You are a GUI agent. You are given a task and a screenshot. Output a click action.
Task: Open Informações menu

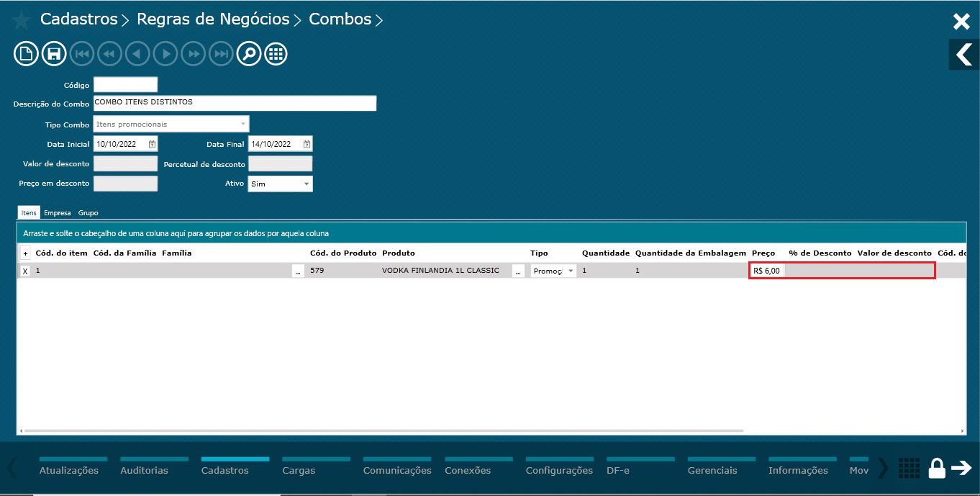[798, 469]
